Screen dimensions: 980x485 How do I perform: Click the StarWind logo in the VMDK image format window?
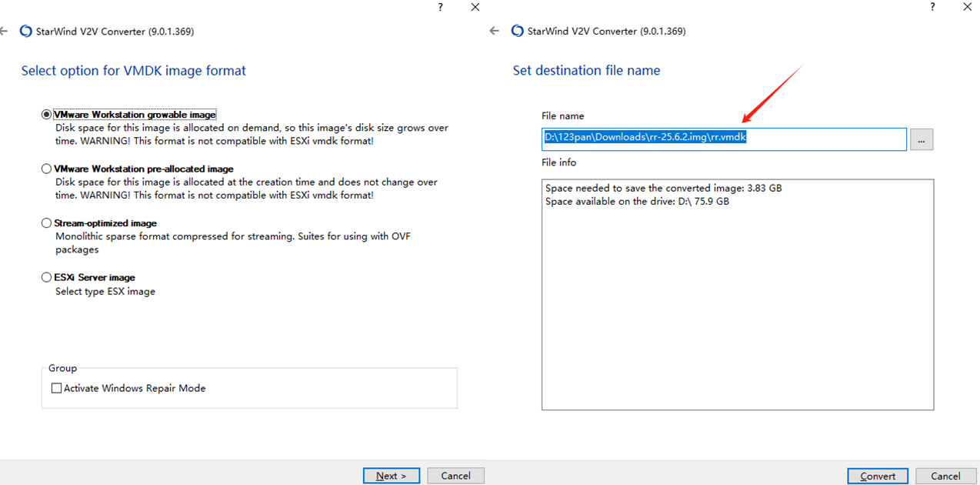(26, 32)
